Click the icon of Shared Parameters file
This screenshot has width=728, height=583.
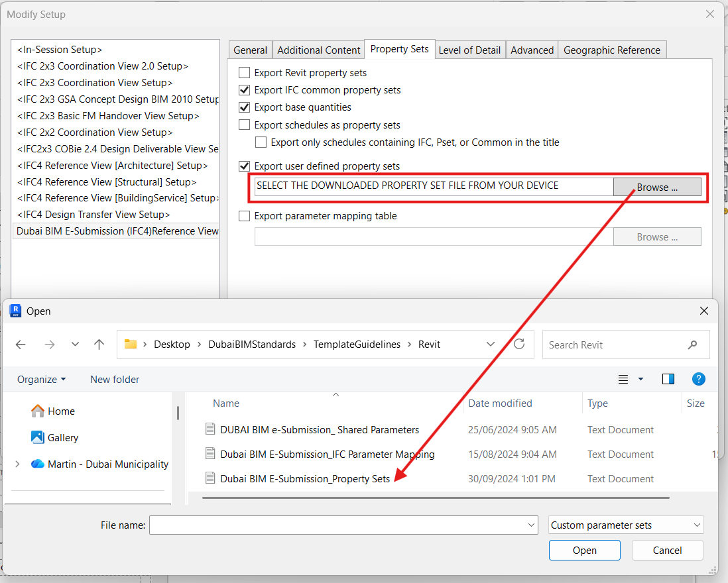point(210,429)
